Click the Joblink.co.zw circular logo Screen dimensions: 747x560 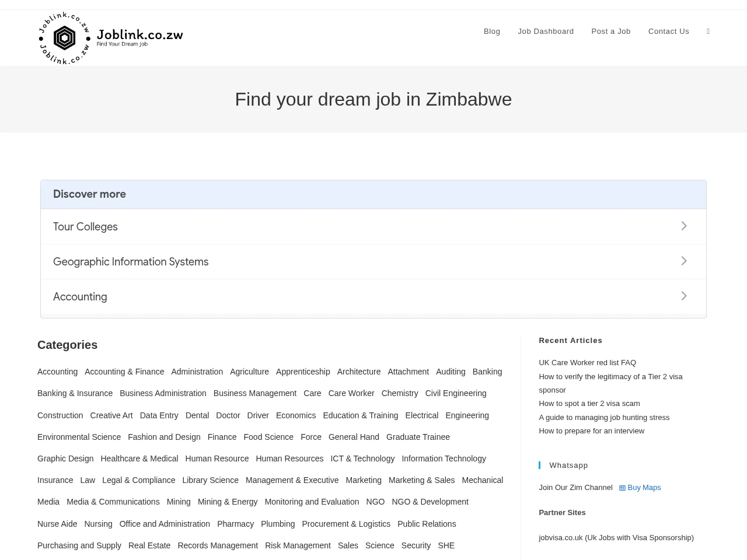pyautogui.click(x=64, y=38)
